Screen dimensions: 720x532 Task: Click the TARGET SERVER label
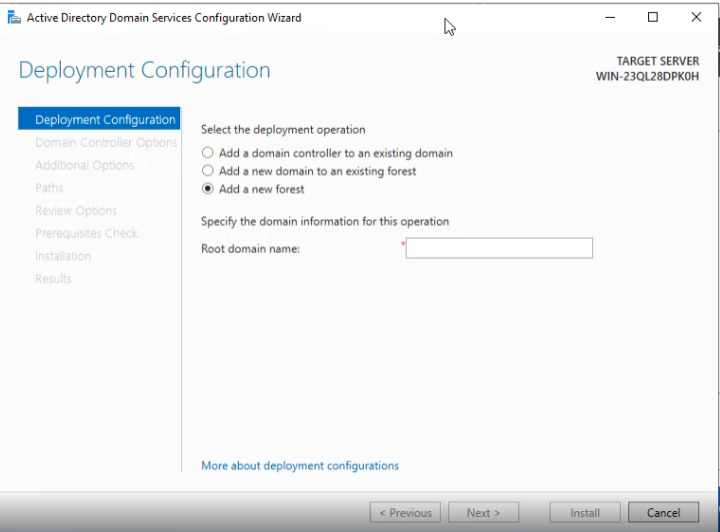[658, 61]
